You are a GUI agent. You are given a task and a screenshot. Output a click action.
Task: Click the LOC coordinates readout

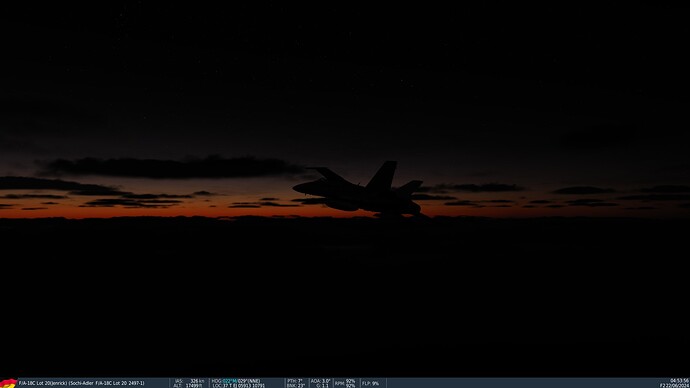coord(239,385)
